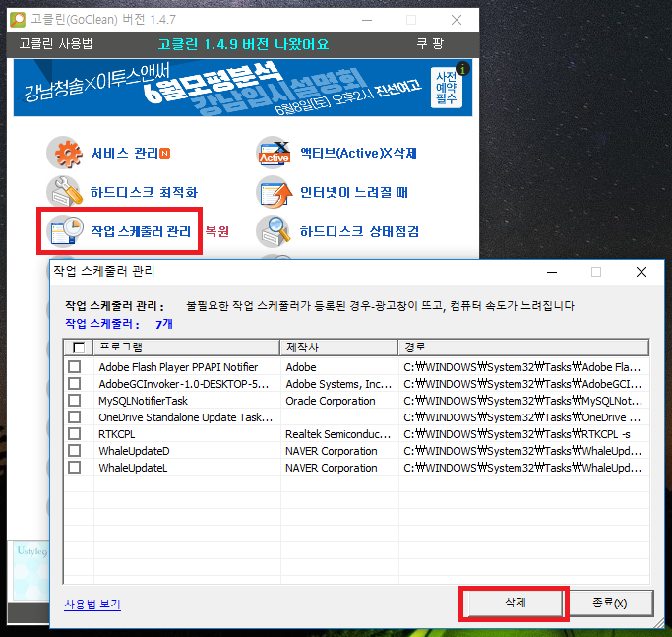The image size is (672, 637).
Task: Minimize the 작업 스케줄러 관리 dialog
Action: (x=552, y=272)
